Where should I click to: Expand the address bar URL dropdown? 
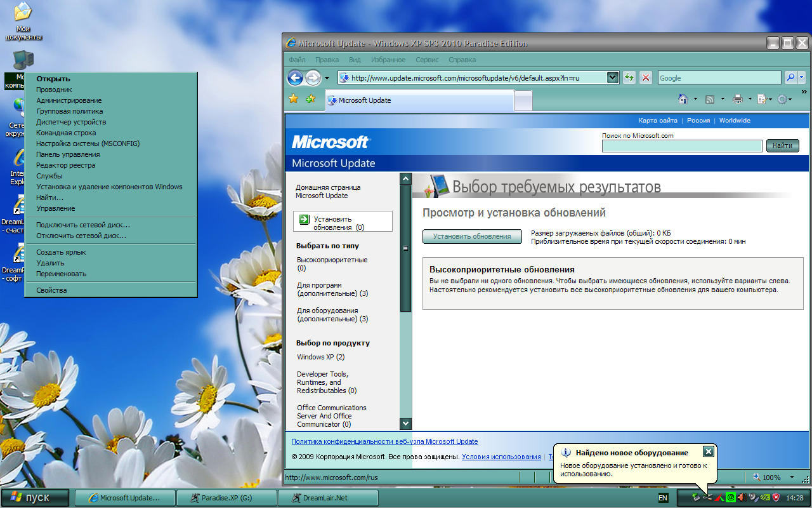click(x=613, y=77)
